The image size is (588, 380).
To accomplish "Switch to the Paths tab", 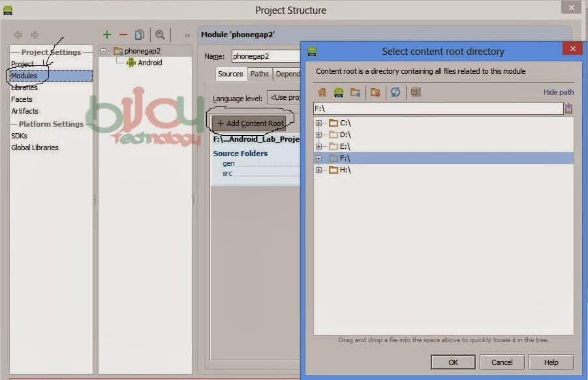I will pos(259,74).
